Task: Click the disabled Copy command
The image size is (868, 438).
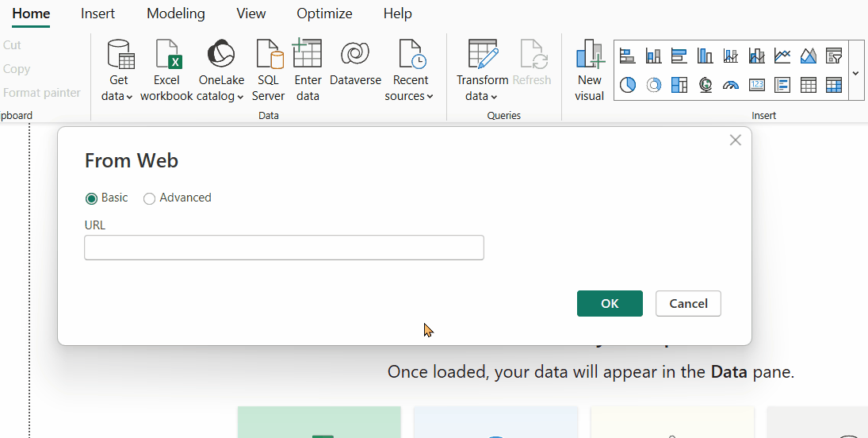Action: [17, 69]
